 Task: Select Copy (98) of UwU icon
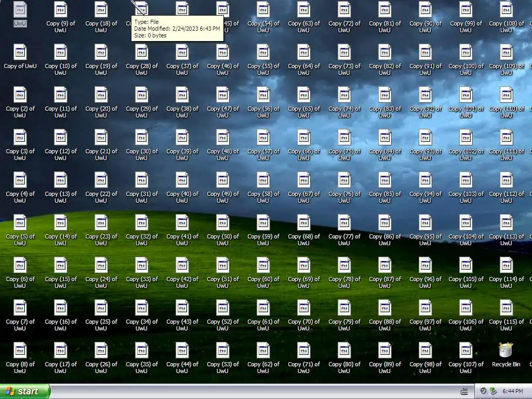click(x=425, y=350)
